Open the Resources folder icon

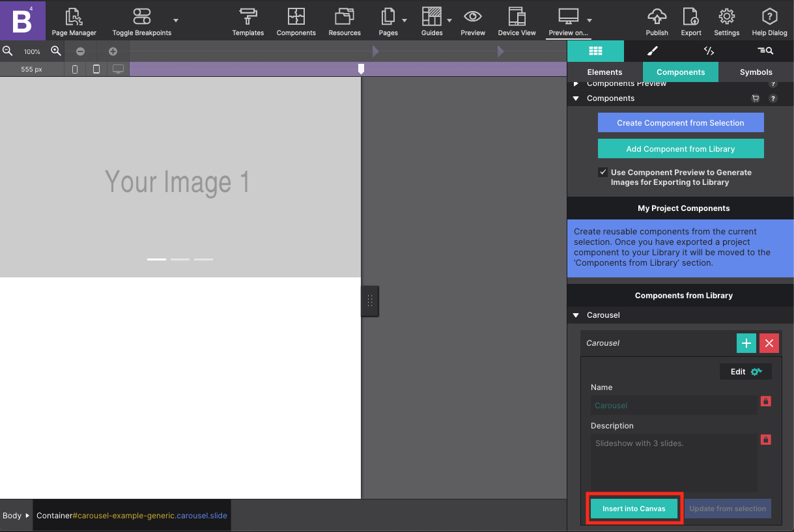pos(345,17)
